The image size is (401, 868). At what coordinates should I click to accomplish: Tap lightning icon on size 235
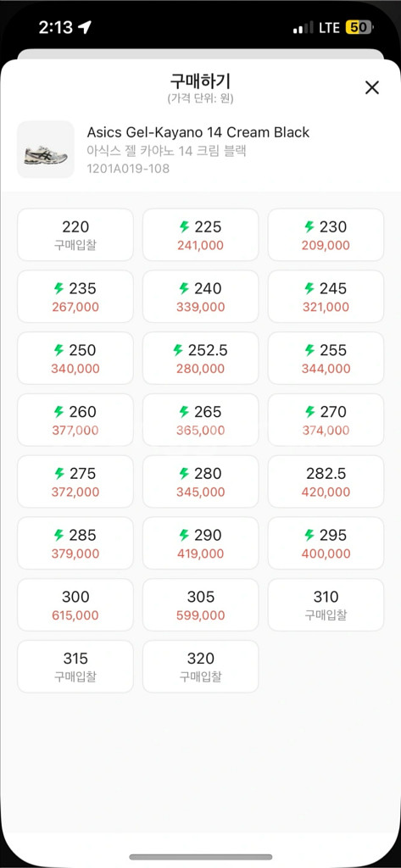[x=59, y=288]
